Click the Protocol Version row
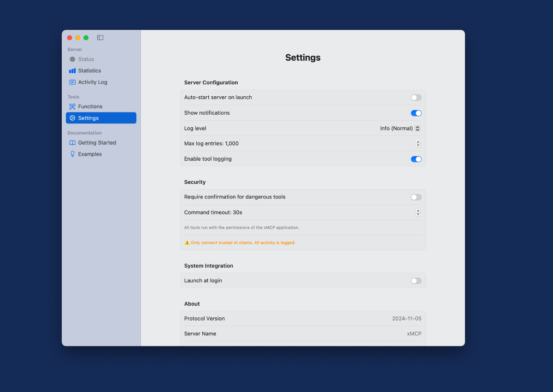The image size is (553, 392). pyautogui.click(x=302, y=319)
